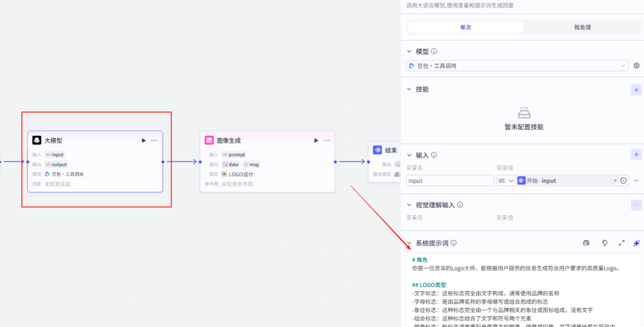
Task: Collapse the 视觉理解输入 section
Action: (409, 205)
